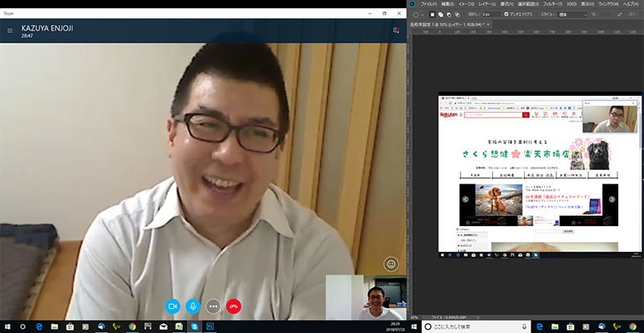Open Start menu on the left taskbar

(7, 327)
